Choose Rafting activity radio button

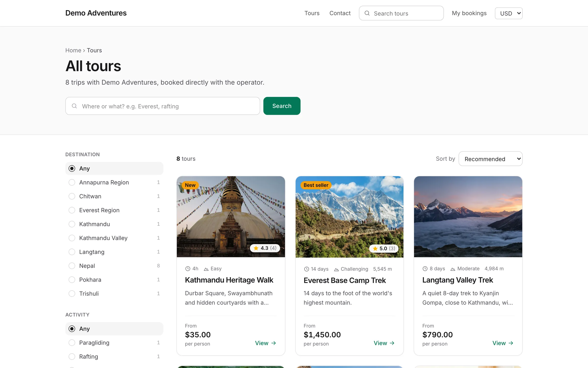click(72, 357)
